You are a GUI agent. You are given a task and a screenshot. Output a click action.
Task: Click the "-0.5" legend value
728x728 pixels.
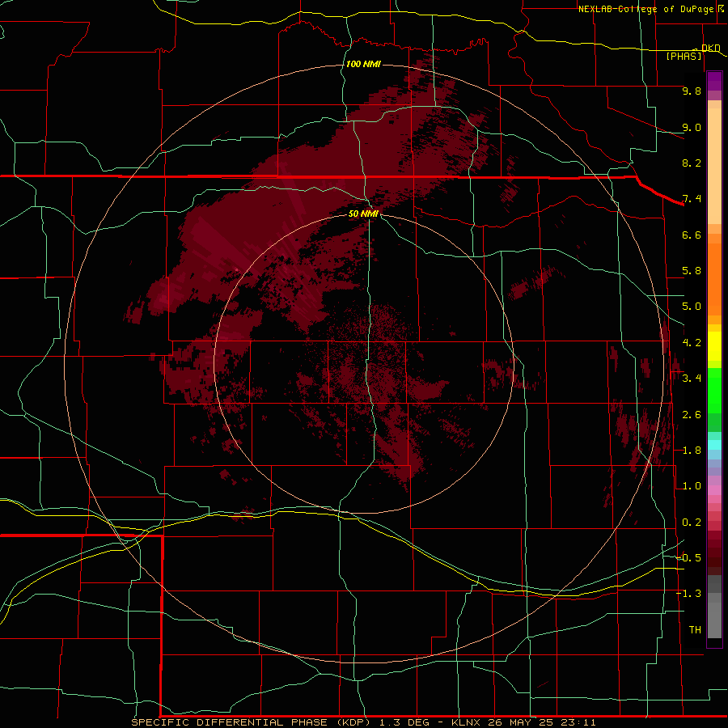[x=688, y=558]
